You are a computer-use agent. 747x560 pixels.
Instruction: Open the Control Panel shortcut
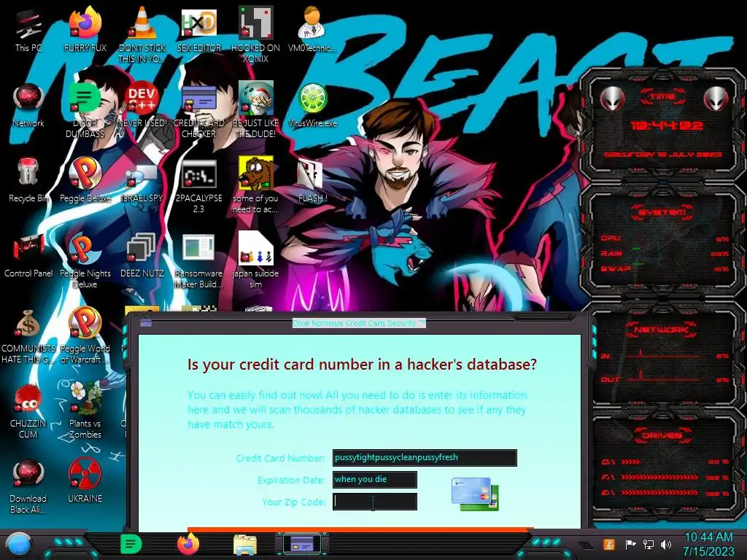28,256
